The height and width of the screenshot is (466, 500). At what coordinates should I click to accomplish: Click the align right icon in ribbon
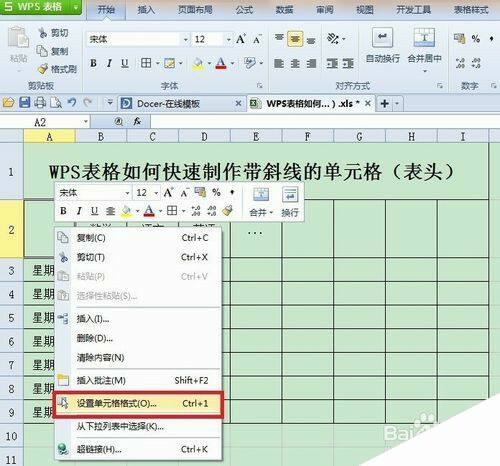click(311, 63)
